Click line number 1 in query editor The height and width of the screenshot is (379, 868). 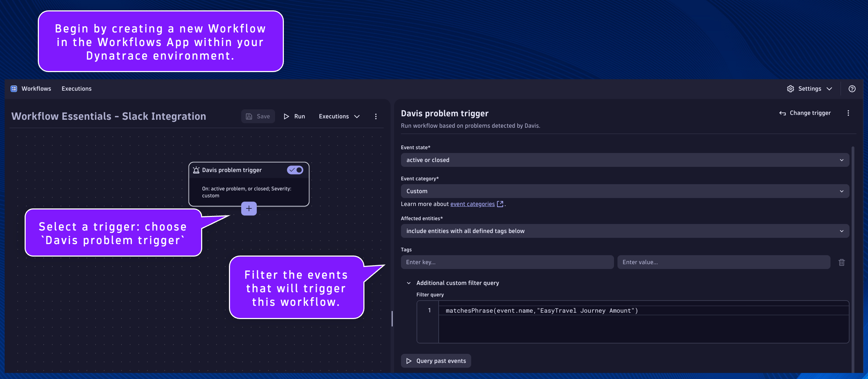[x=429, y=310]
